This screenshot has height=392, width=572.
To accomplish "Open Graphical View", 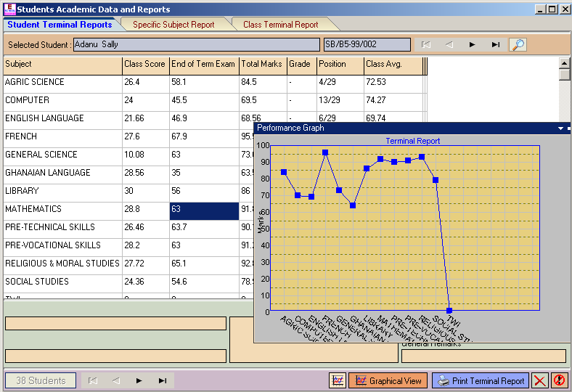I will pos(388,380).
